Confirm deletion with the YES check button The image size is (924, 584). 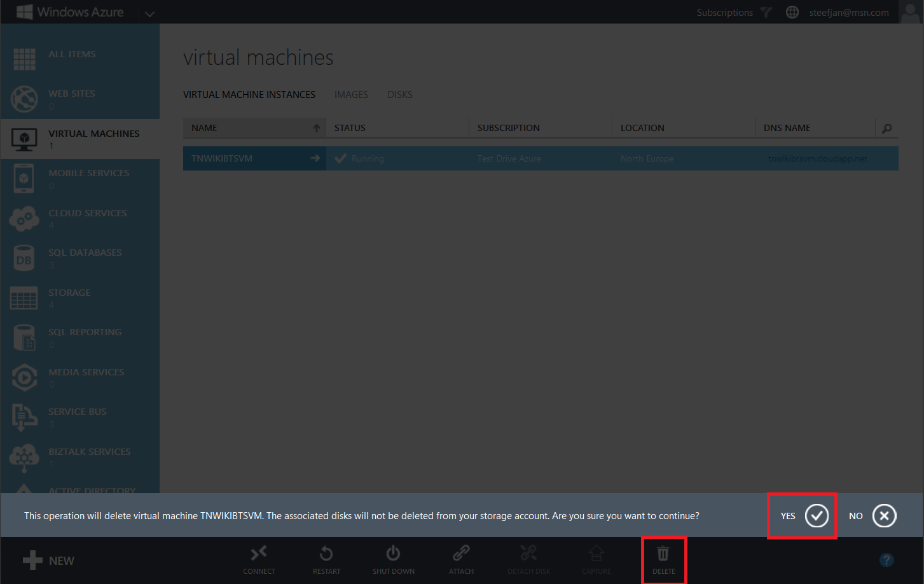[x=817, y=515]
